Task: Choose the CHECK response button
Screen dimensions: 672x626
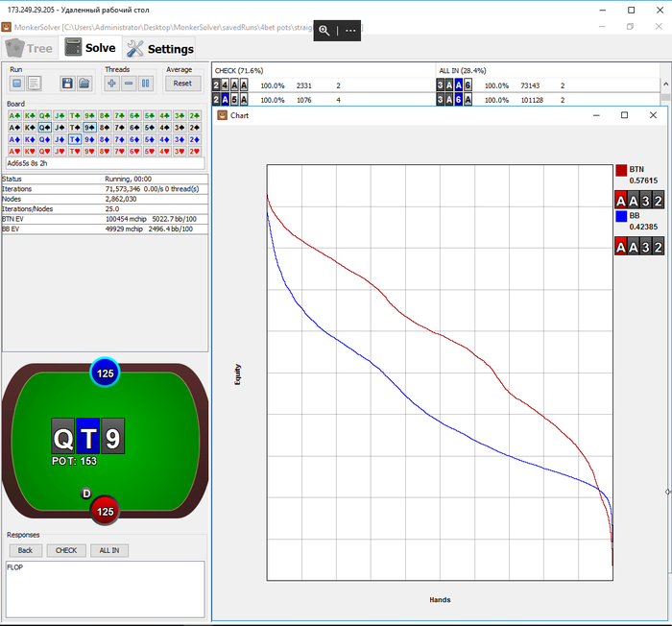Action: 66,550
